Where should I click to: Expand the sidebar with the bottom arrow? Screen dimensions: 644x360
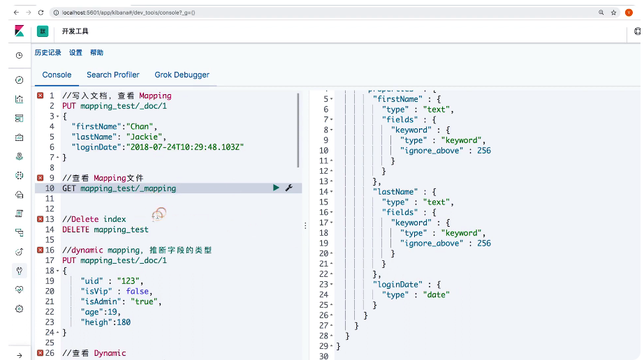[x=19, y=355]
